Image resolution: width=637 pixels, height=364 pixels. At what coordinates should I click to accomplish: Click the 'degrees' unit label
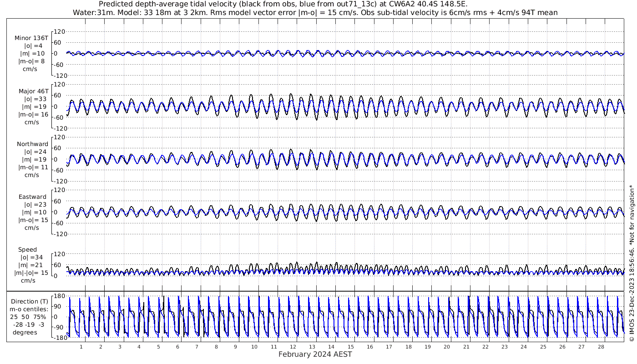[x=25, y=333]
